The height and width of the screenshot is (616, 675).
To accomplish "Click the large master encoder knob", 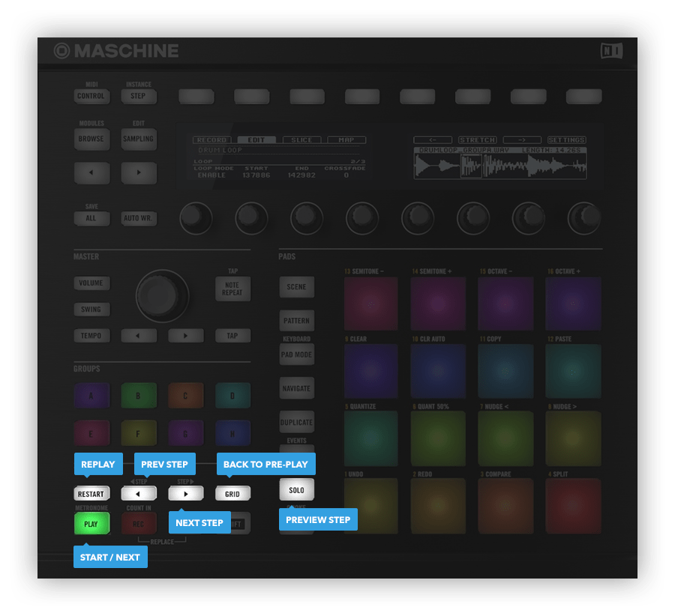I will [162, 296].
